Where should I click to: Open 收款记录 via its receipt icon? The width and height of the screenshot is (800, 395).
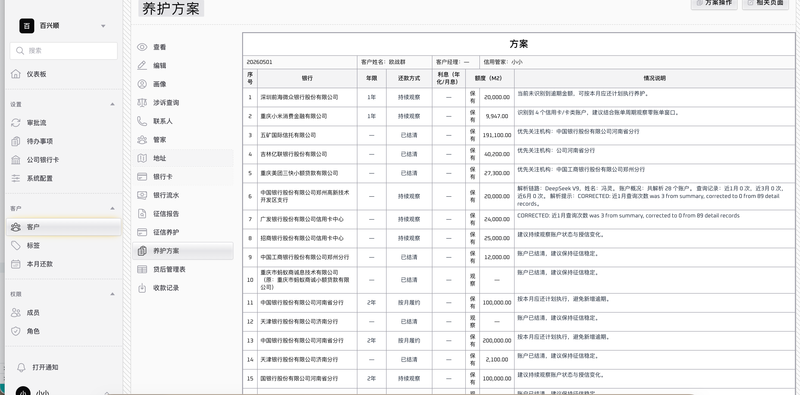(x=142, y=288)
